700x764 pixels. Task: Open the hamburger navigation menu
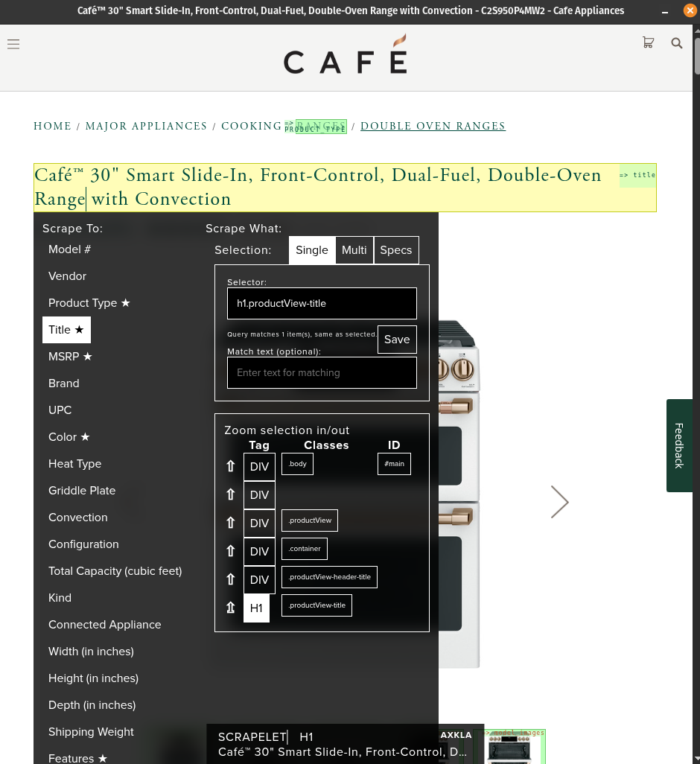click(13, 44)
